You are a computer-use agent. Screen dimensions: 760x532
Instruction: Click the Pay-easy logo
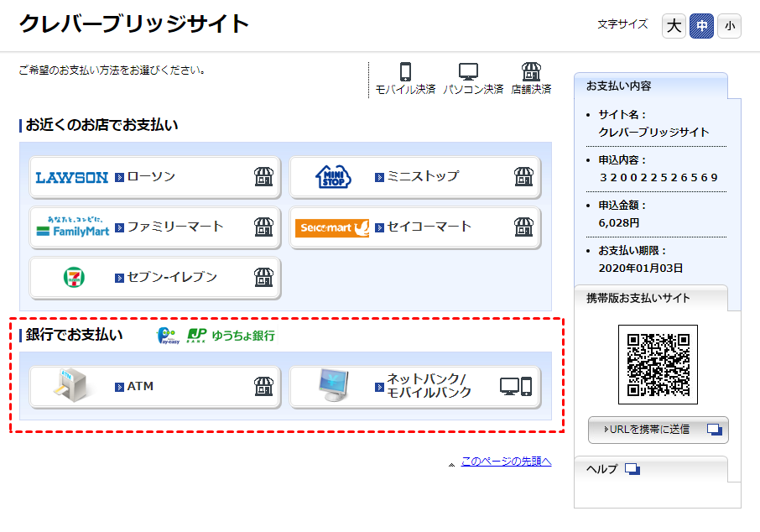pyautogui.click(x=168, y=336)
